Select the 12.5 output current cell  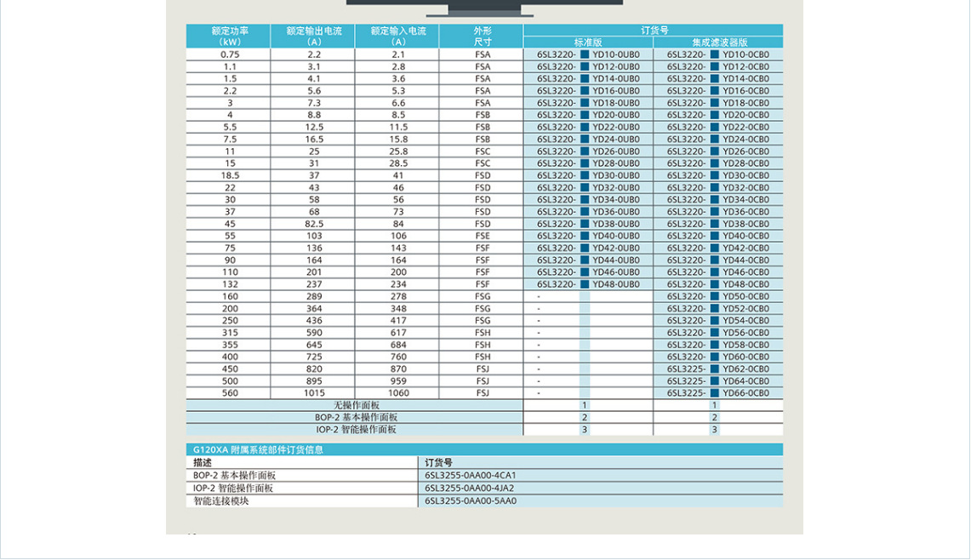pos(314,127)
